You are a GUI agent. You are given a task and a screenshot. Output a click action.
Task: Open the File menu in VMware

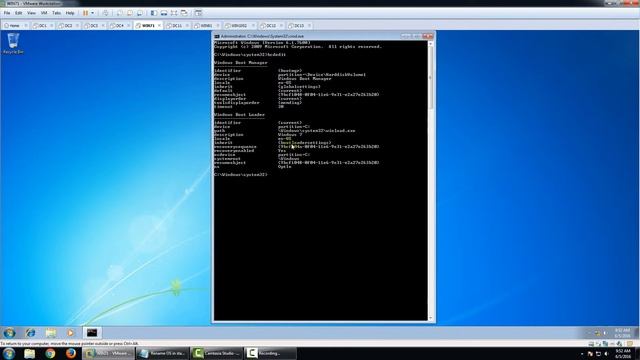coord(7,13)
